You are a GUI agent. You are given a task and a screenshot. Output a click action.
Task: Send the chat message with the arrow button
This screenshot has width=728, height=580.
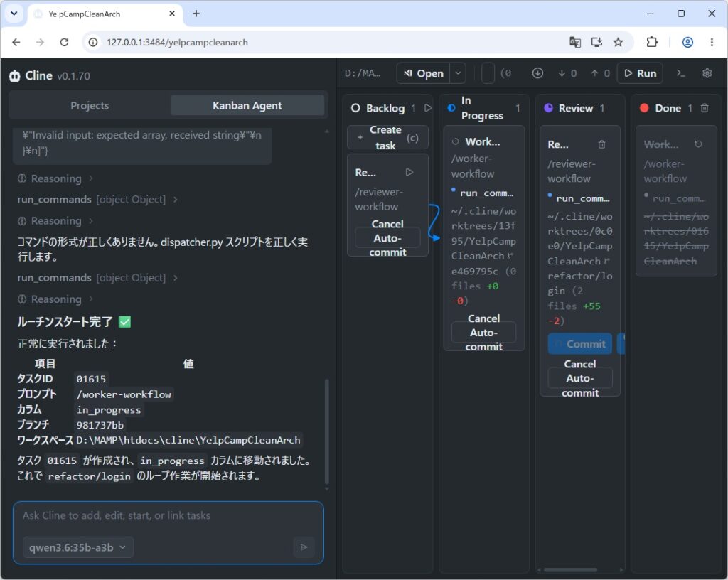click(x=304, y=547)
